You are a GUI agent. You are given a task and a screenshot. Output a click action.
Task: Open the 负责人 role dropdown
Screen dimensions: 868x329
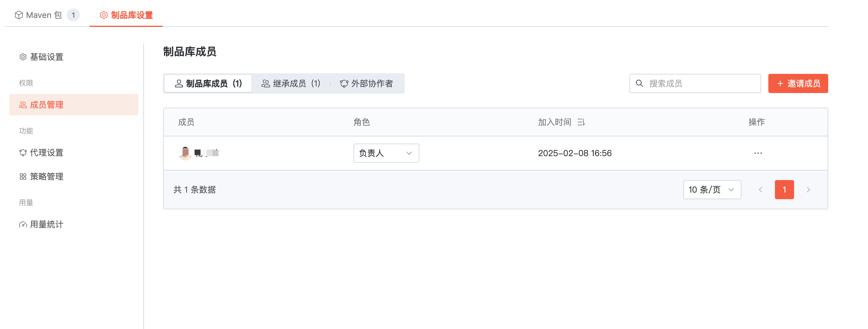pos(386,153)
